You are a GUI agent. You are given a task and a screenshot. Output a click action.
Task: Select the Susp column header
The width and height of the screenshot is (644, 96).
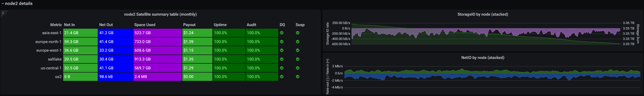[x=300, y=25]
